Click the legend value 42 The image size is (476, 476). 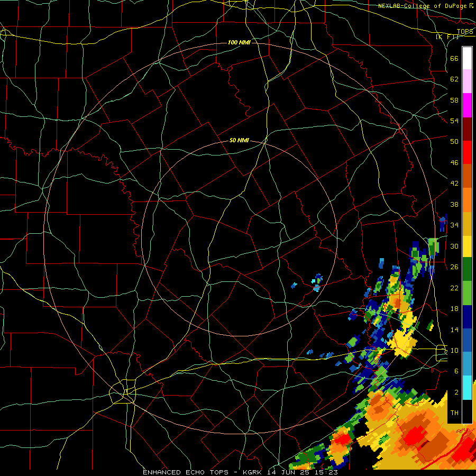point(454,184)
